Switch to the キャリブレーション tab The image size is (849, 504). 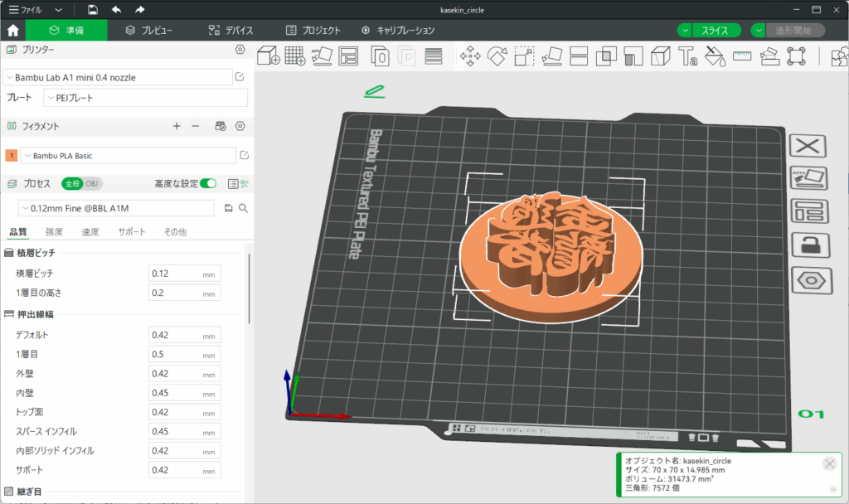point(398,31)
